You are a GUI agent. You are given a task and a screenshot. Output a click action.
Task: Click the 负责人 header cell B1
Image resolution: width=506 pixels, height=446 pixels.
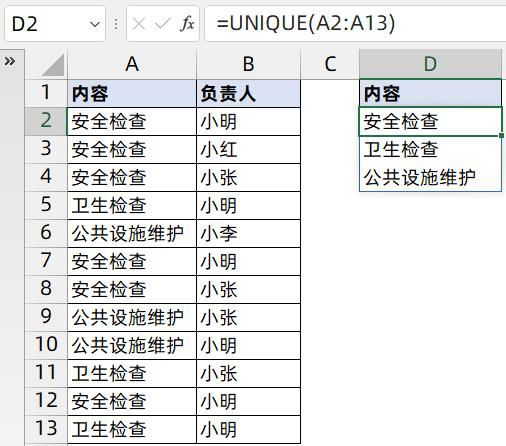tap(248, 93)
